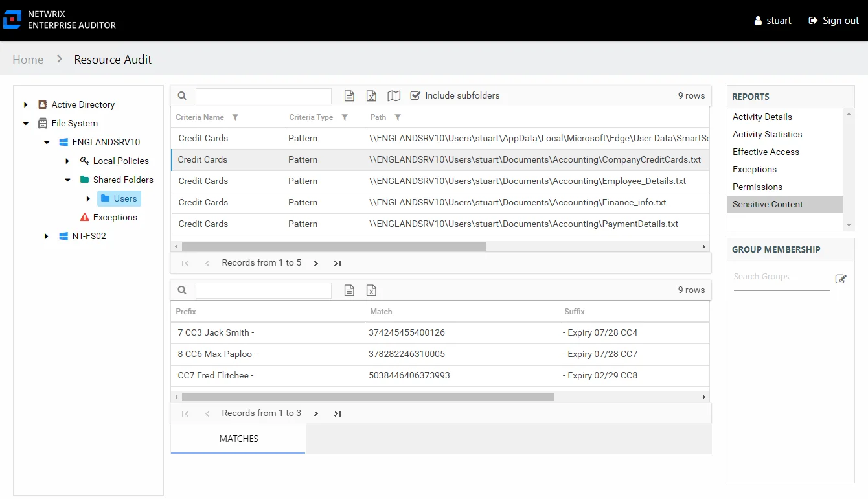The height and width of the screenshot is (499, 868).
Task: Export upper grid to CSV document icon
Action: (x=349, y=96)
